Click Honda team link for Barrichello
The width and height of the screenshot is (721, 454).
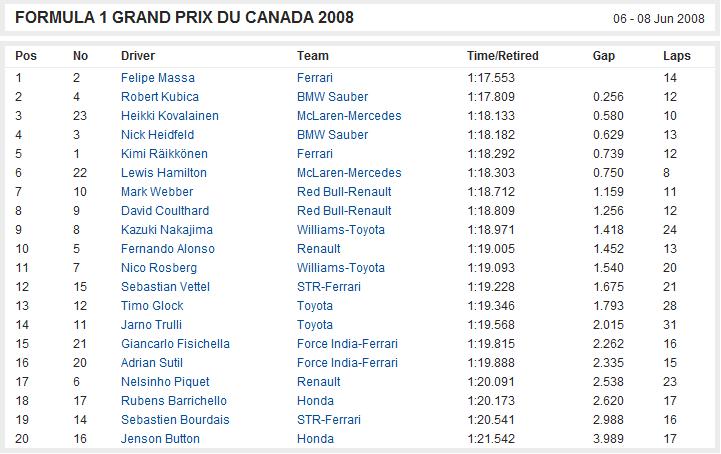click(x=315, y=401)
